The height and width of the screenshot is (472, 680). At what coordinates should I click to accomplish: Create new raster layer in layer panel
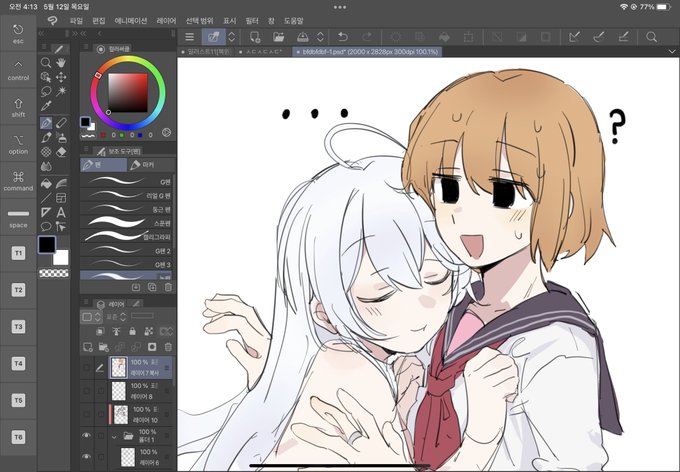pos(88,347)
